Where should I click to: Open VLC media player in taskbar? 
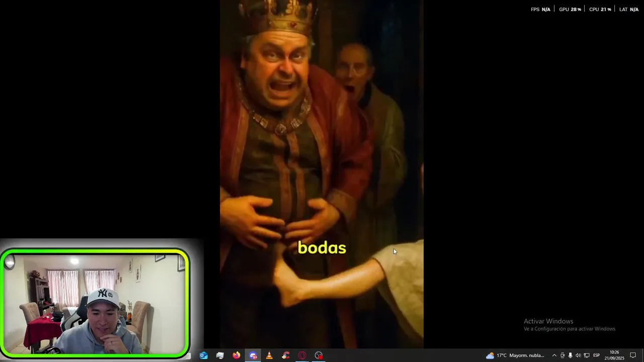pos(269,355)
